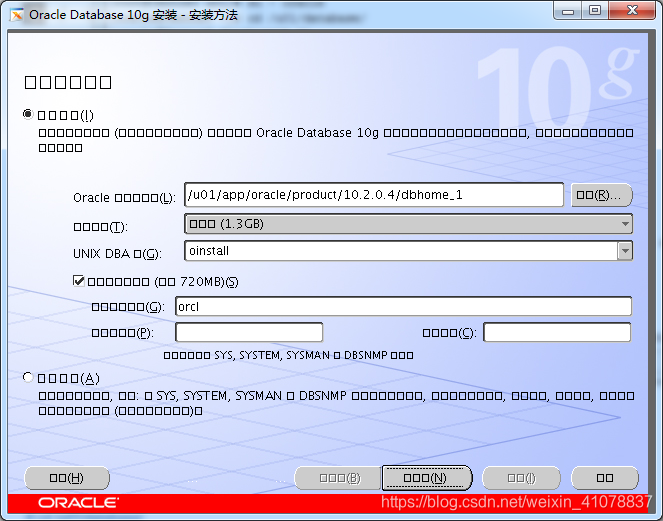The image size is (663, 521).
Task: Click the database name field containing orcl
Action: [x=403, y=307]
